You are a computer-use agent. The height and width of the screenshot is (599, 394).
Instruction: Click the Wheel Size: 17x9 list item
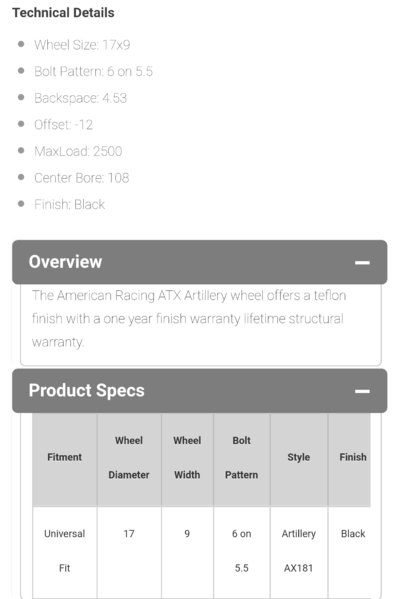tap(82, 45)
